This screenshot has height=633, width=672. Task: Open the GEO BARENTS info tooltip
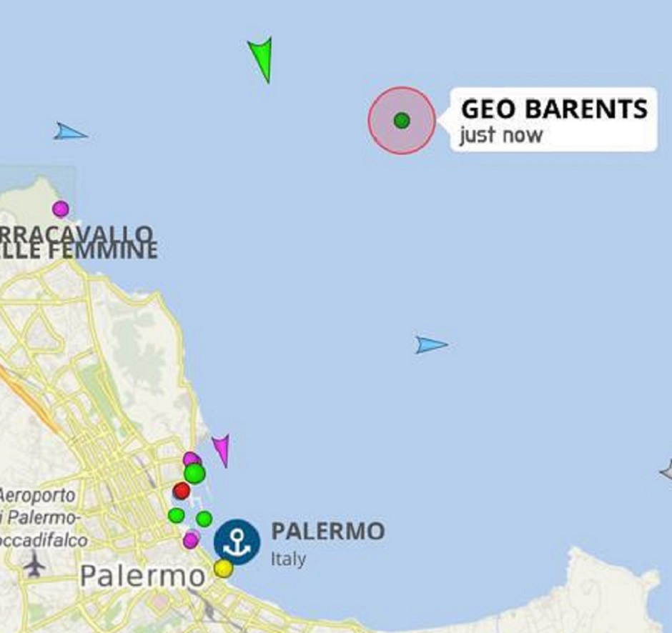click(x=554, y=119)
